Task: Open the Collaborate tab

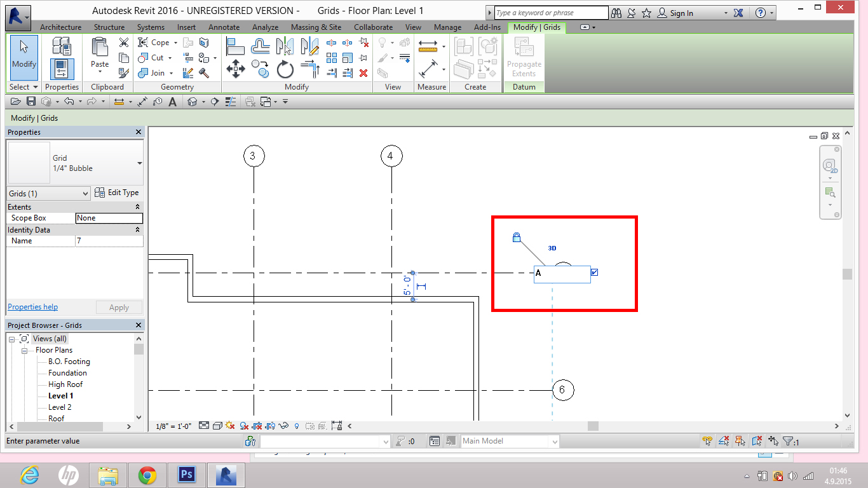Action: click(374, 27)
